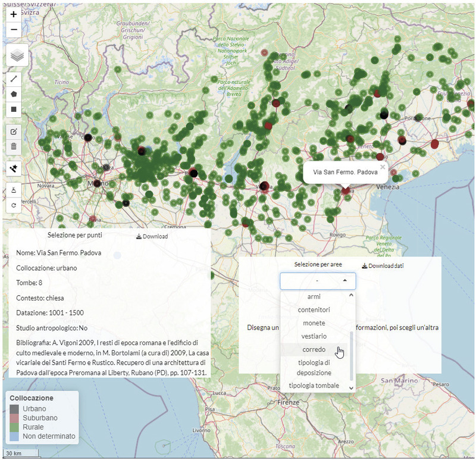Image resolution: width=476 pixels, height=460 pixels.
Task: Activate the edit layers tool
Action: pyautogui.click(x=14, y=131)
